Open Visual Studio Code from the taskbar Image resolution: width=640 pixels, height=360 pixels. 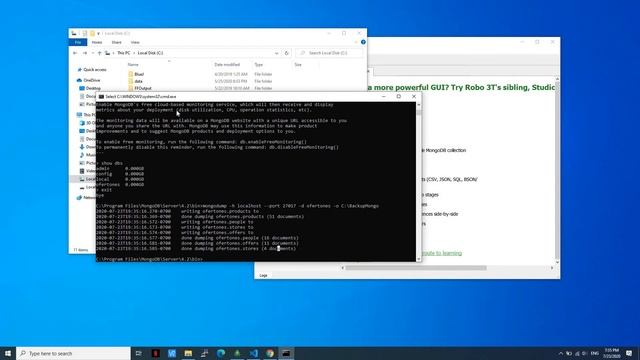coord(253,353)
